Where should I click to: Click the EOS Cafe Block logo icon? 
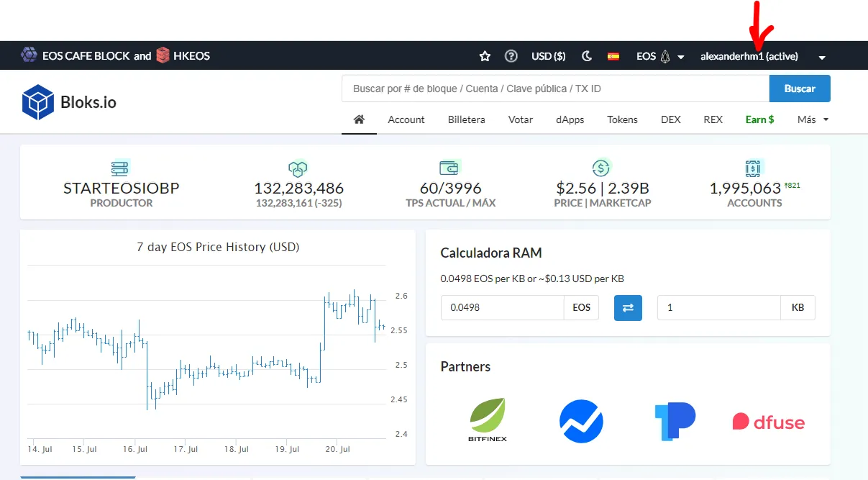29,55
